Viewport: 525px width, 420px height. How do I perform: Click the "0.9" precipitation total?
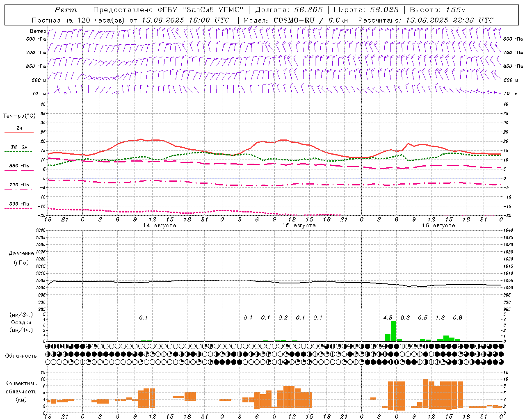[458, 317]
